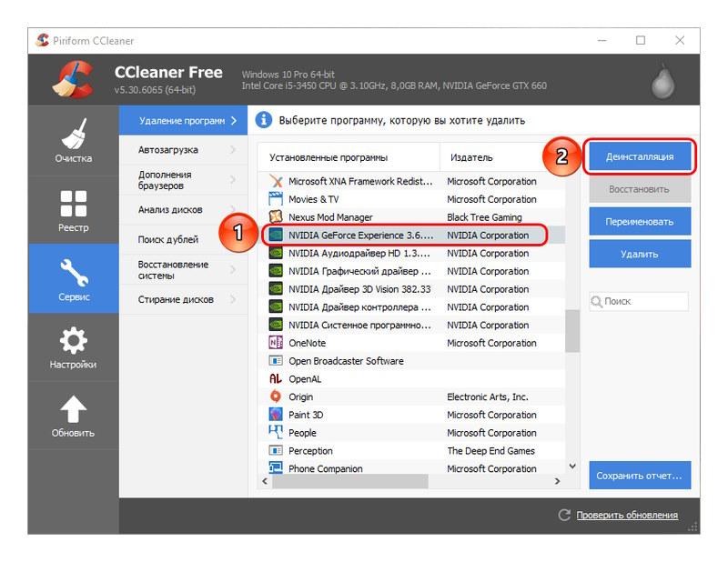Screen dimensions: 728x562
Task: Open the Реестр registry section
Action: point(74,210)
